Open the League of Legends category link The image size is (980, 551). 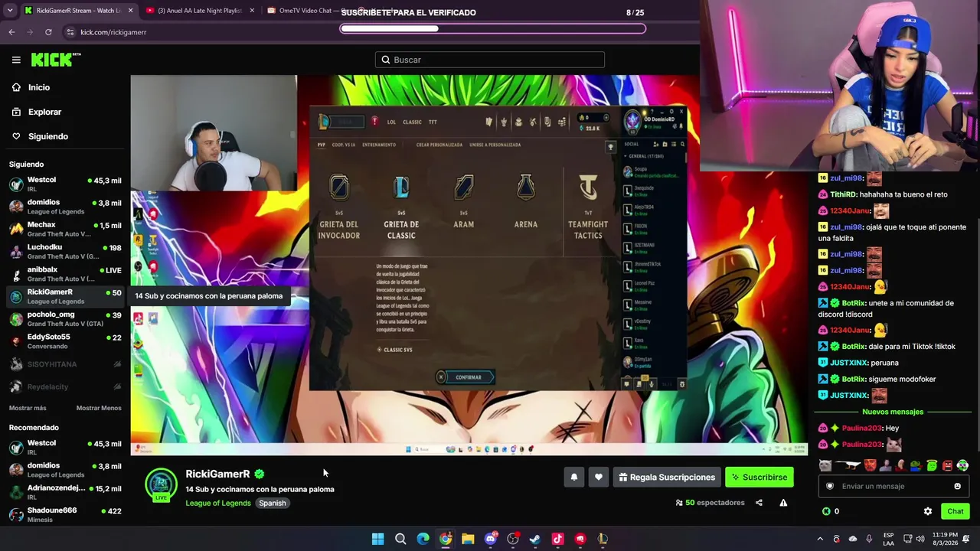click(x=218, y=503)
